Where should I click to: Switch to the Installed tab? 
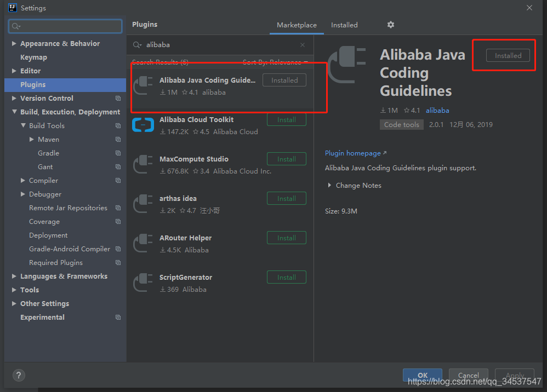344,25
